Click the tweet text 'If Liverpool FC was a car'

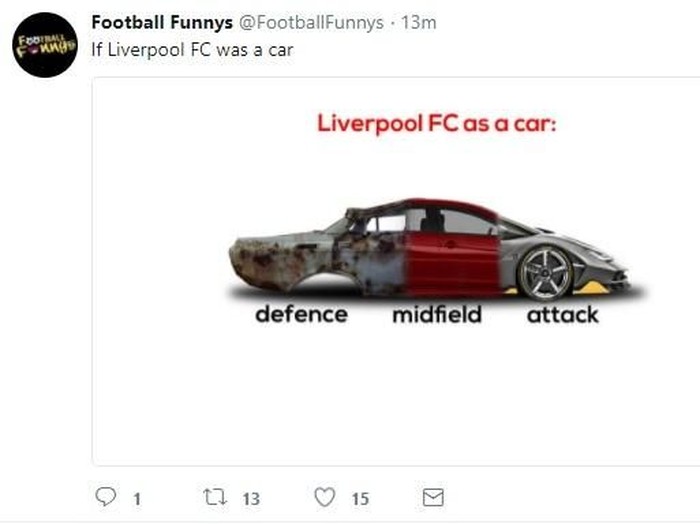pos(192,50)
